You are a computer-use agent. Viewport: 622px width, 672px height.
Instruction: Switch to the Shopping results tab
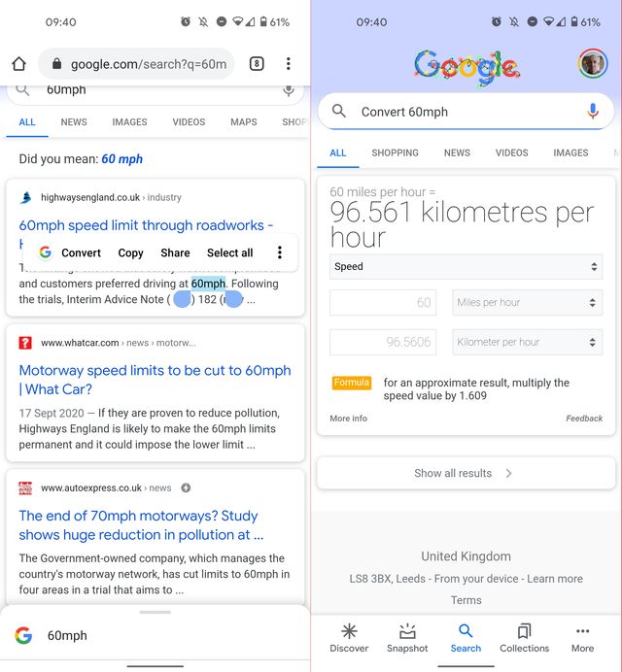pyautogui.click(x=395, y=152)
